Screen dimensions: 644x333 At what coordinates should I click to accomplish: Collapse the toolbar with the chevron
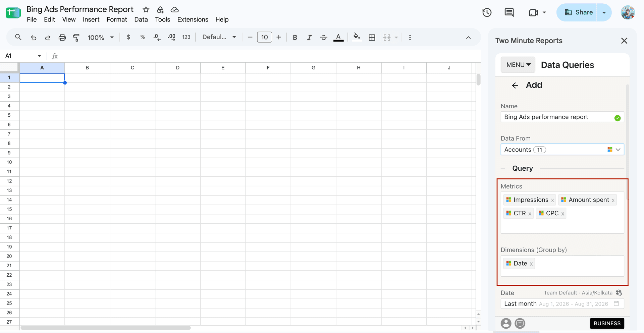coord(469,38)
